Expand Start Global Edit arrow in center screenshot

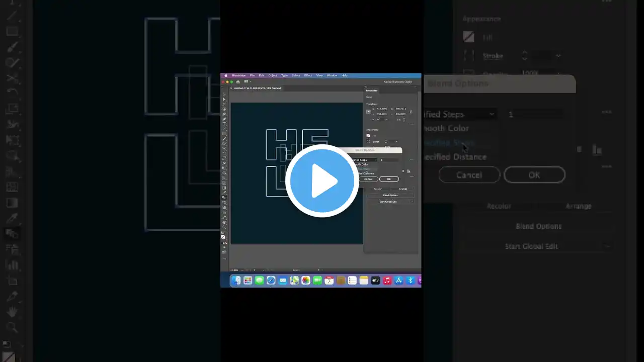412,202
